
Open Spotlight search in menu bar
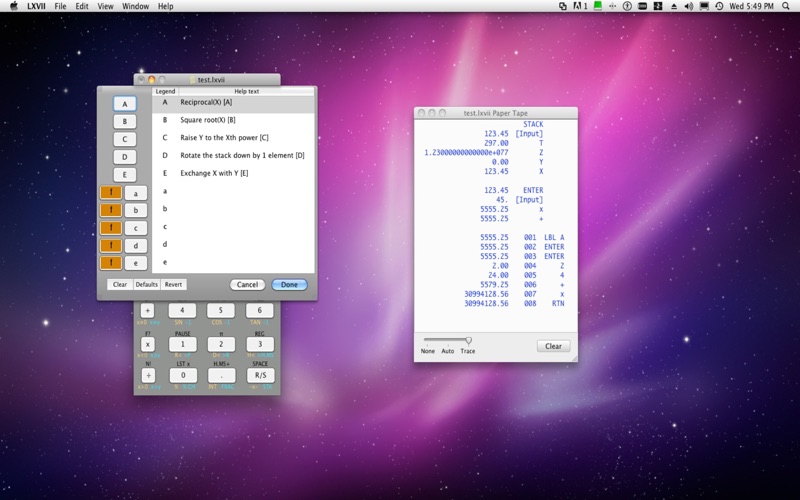point(787,7)
